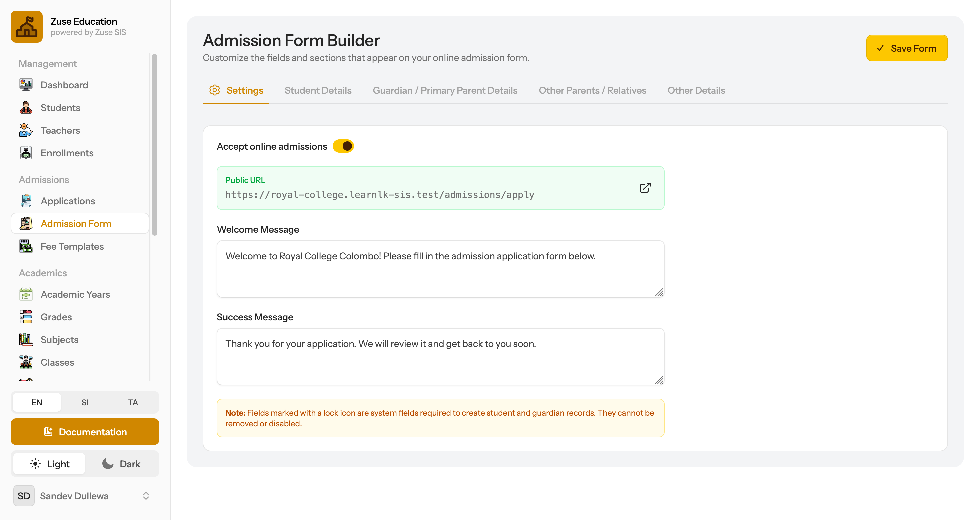This screenshot has width=980, height=520.
Task: Click the Academic Years calendar icon
Action: [26, 294]
